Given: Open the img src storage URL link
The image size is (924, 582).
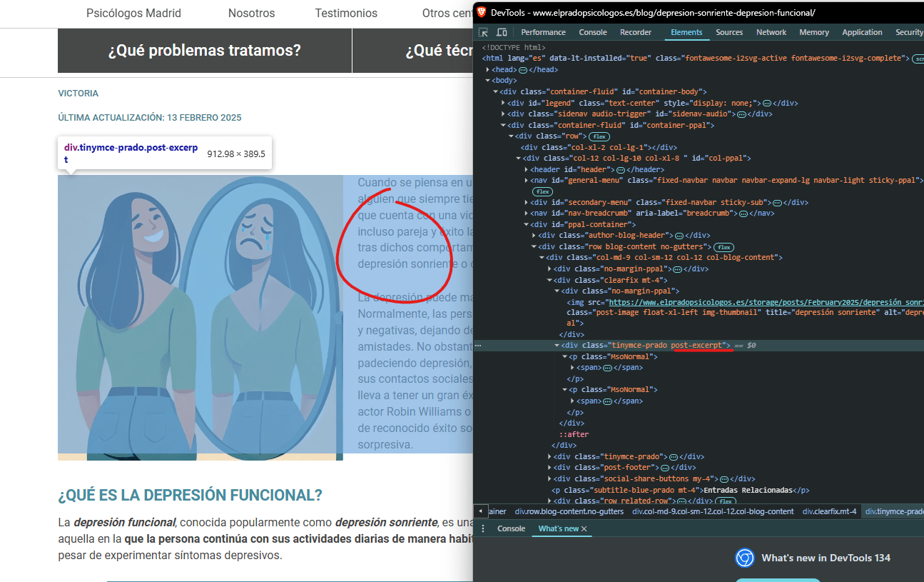Looking at the screenshot, I should coord(766,302).
